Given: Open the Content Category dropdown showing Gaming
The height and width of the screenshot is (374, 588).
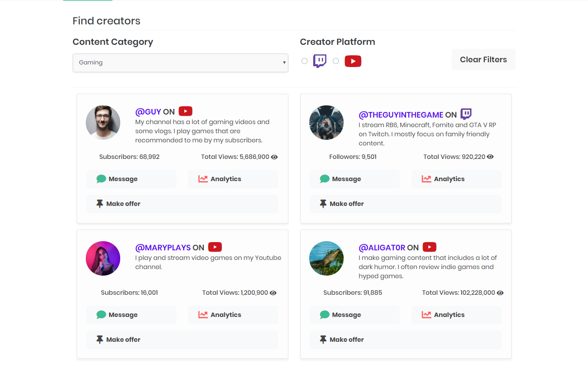Looking at the screenshot, I should coord(180,63).
